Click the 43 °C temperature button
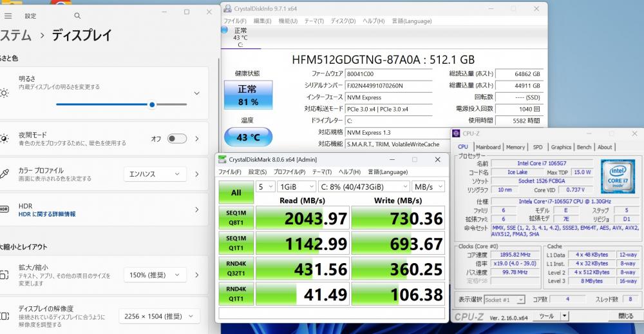This screenshot has height=334, width=644. coord(248,137)
